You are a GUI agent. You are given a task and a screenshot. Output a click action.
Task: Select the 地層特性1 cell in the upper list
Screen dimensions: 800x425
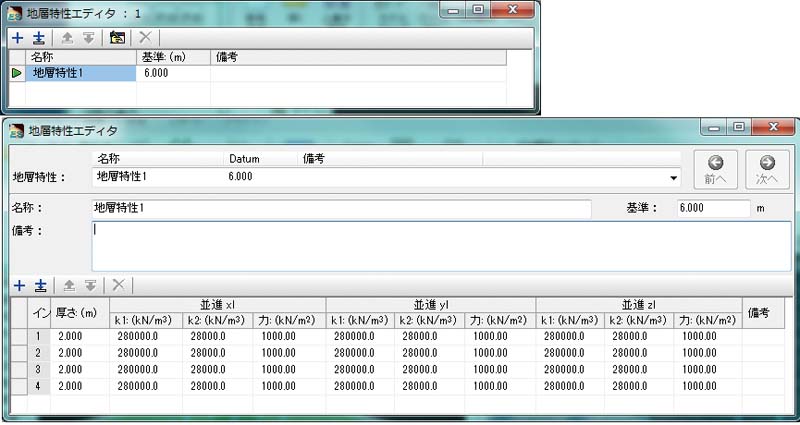coord(81,73)
